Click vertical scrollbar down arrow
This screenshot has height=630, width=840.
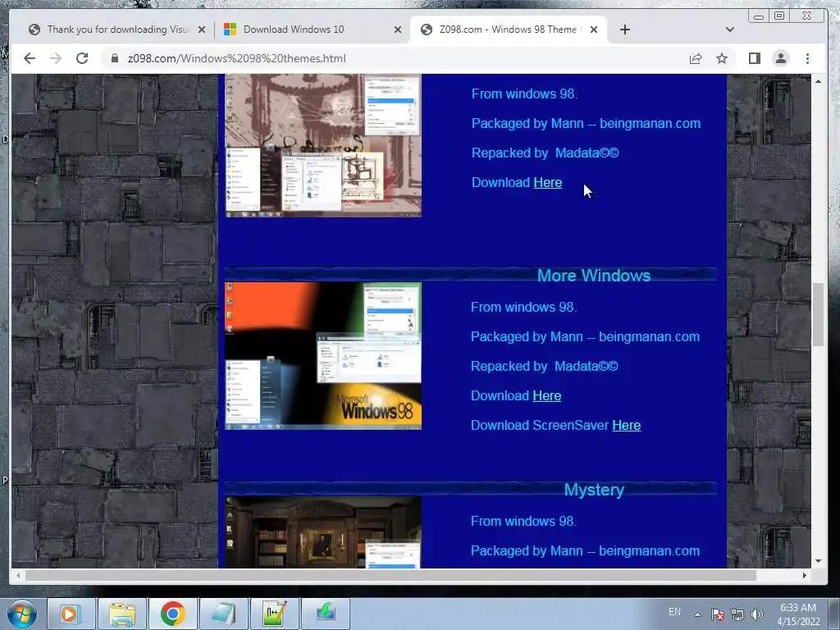click(818, 561)
